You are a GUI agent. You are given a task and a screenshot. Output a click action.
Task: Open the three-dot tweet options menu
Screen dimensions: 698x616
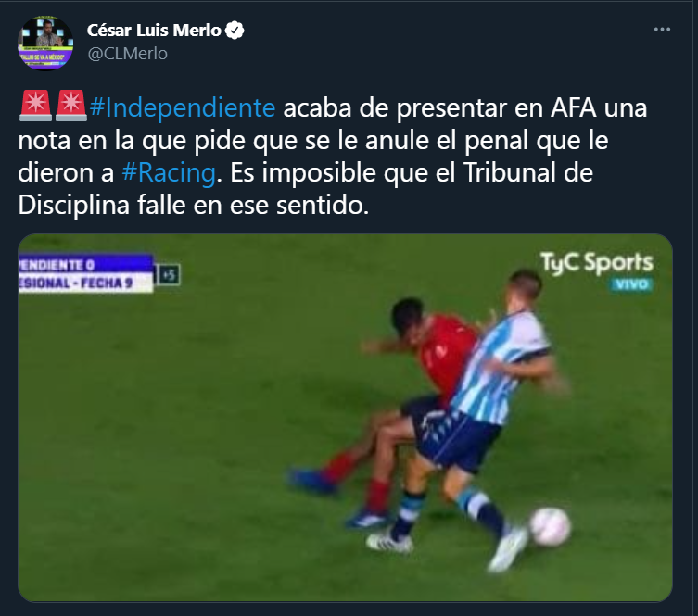click(x=662, y=30)
